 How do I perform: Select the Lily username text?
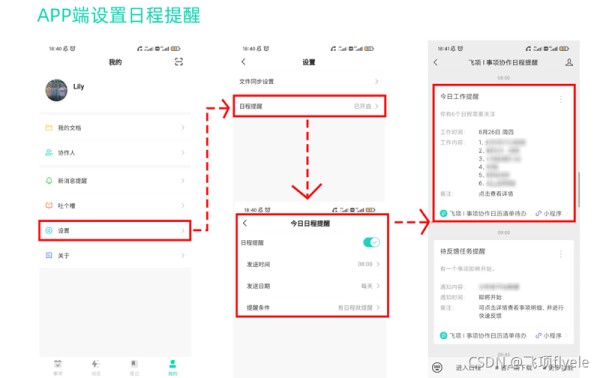pos(78,86)
